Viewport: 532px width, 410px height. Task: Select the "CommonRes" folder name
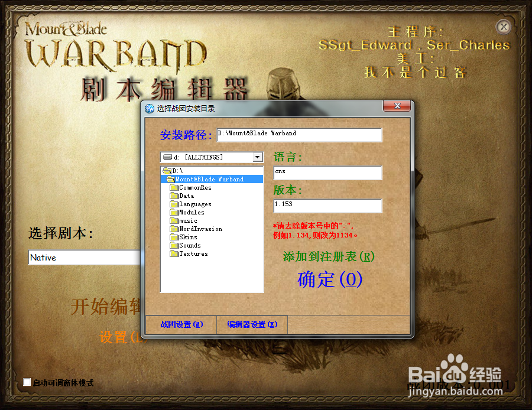[x=195, y=187]
